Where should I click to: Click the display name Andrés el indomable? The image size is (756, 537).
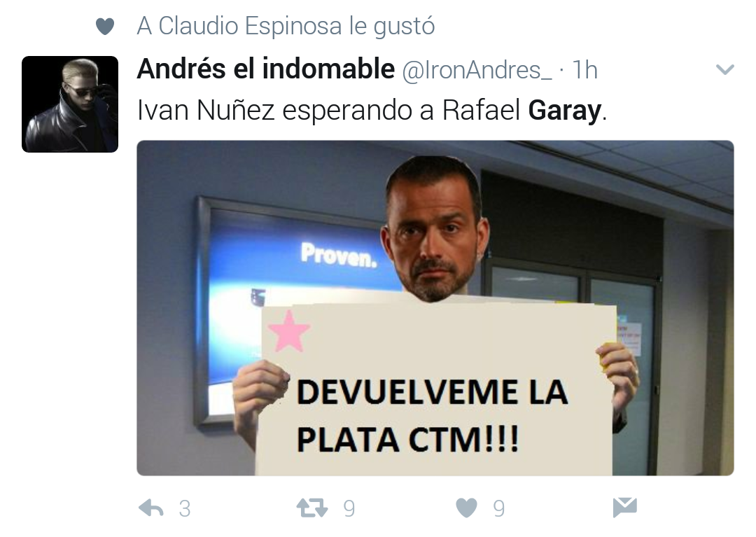coord(266,69)
